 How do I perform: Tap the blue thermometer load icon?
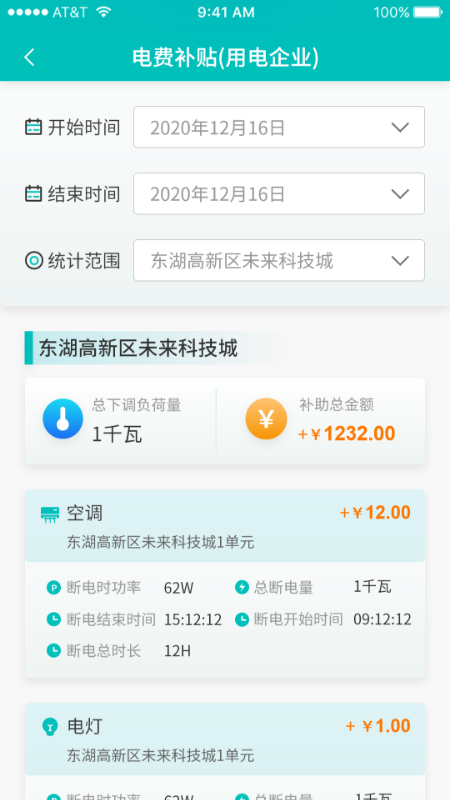(62, 419)
